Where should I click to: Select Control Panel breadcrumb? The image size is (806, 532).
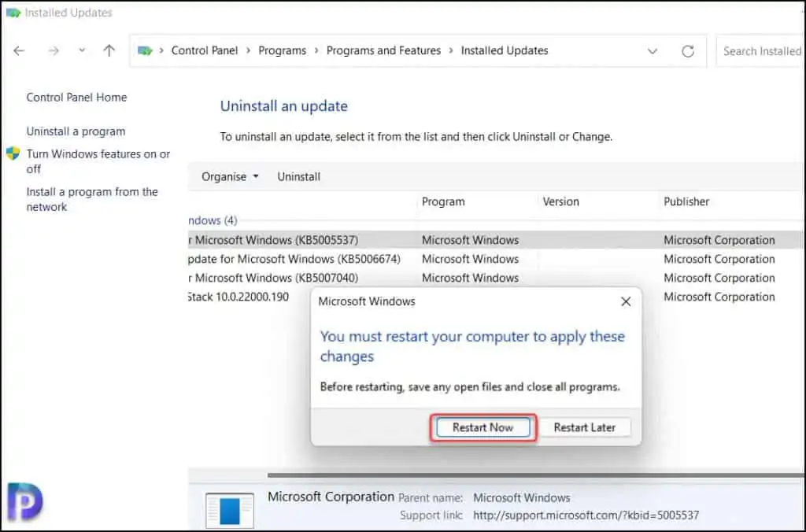click(x=205, y=50)
